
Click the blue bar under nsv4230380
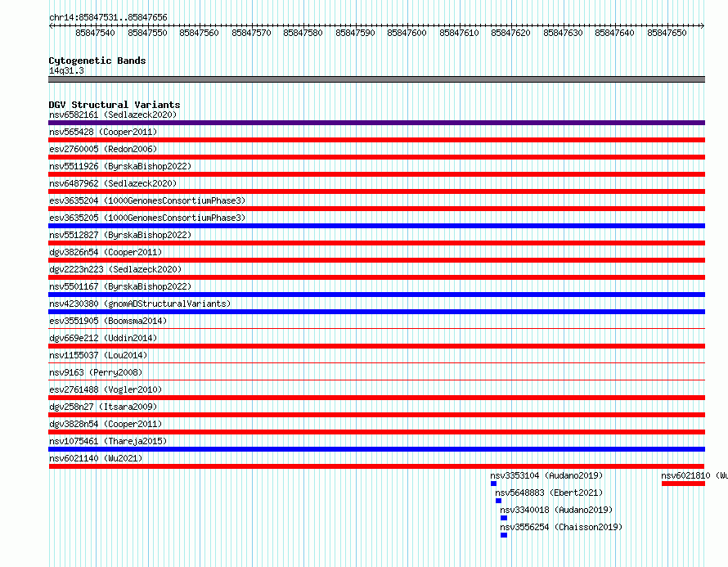(376, 312)
